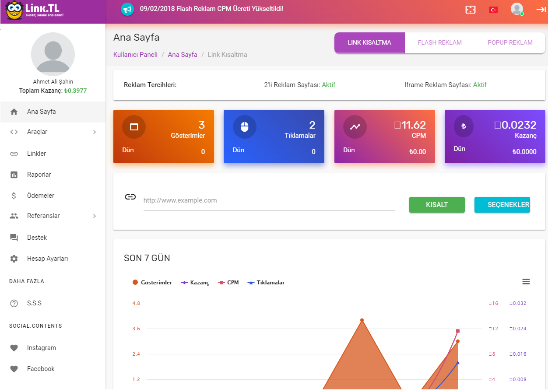Viewport: 548px width, 392px height.
Task: Focus the URL input field for shortening
Action: 269,201
